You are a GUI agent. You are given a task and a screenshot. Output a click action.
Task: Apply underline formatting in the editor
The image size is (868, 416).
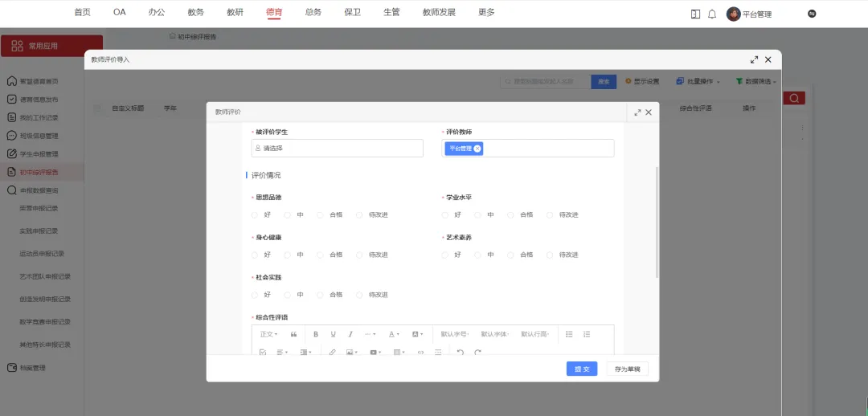click(x=334, y=334)
